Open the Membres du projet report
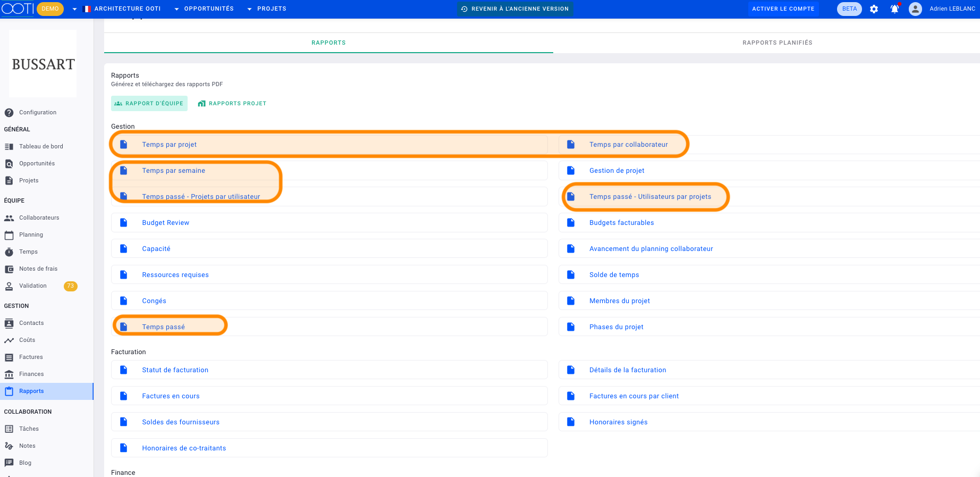Image resolution: width=980 pixels, height=477 pixels. coord(769,301)
